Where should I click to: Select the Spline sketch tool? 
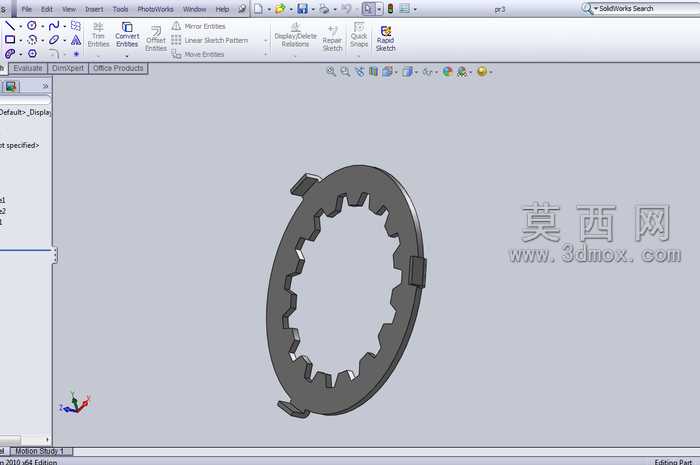(x=54, y=25)
